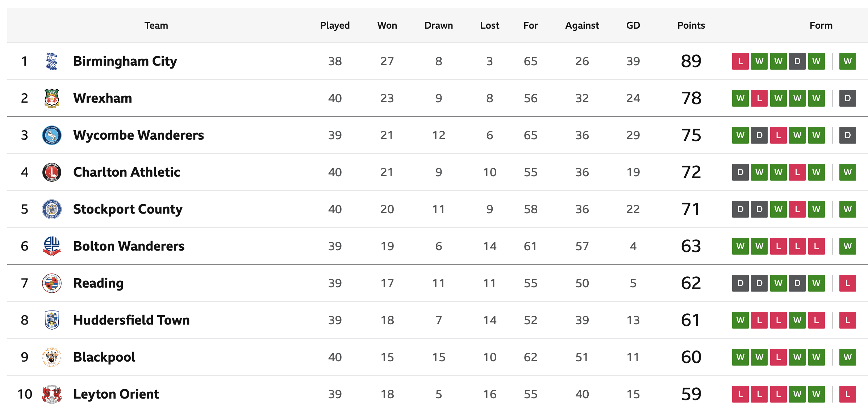
Task: Click the Bolton Wanderers club crest
Action: coord(52,246)
